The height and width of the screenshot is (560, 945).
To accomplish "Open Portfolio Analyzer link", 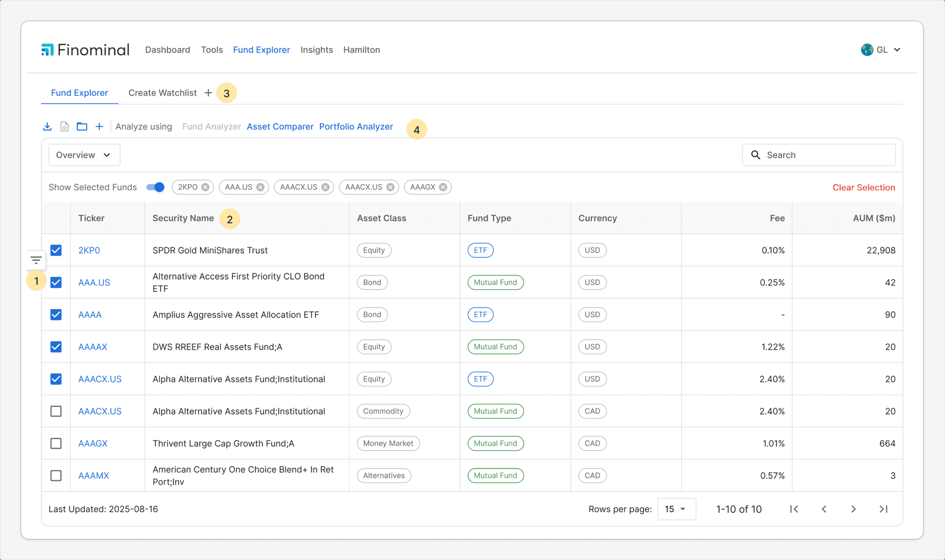I will point(356,126).
